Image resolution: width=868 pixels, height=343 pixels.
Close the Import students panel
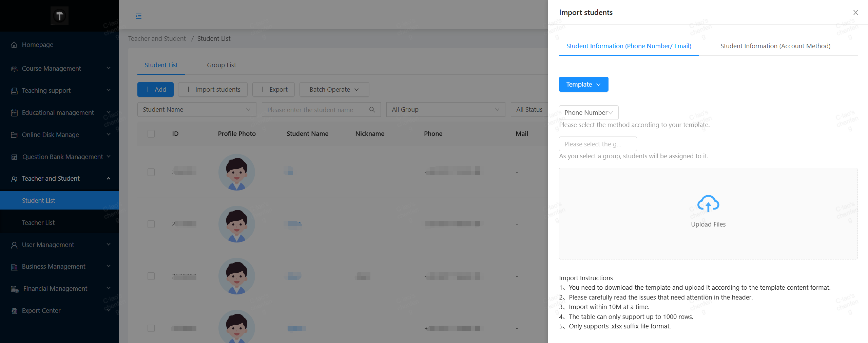(855, 13)
